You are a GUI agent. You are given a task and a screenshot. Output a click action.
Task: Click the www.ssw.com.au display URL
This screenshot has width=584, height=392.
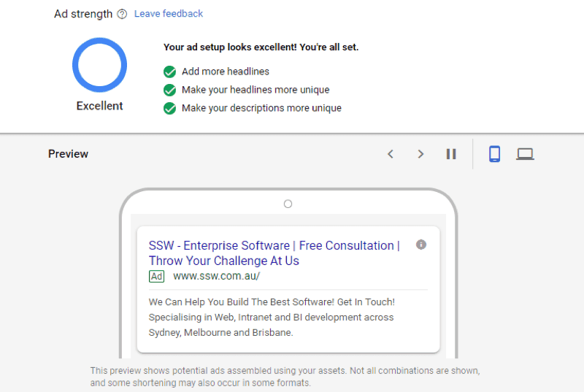(x=216, y=277)
